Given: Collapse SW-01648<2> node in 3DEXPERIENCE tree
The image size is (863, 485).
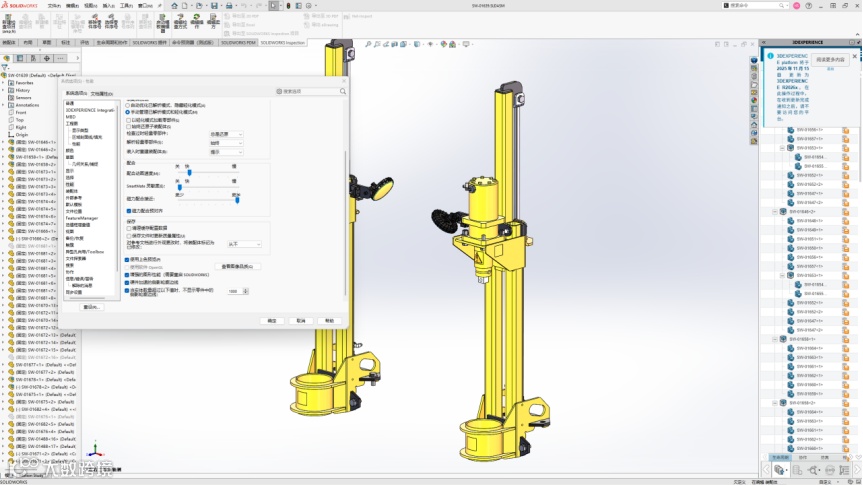Looking at the screenshot, I should tap(775, 211).
